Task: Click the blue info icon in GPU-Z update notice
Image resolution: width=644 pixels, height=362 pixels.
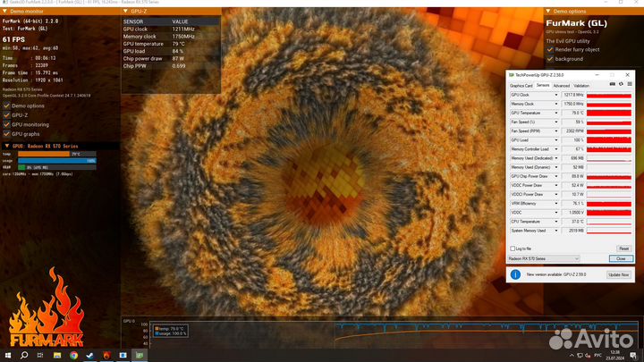Action: point(515,274)
